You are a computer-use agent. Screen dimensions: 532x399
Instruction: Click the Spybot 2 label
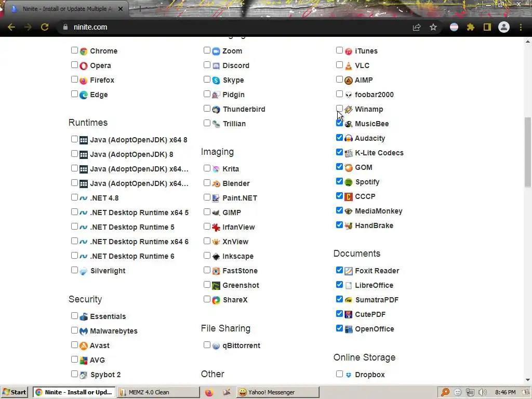click(105, 375)
